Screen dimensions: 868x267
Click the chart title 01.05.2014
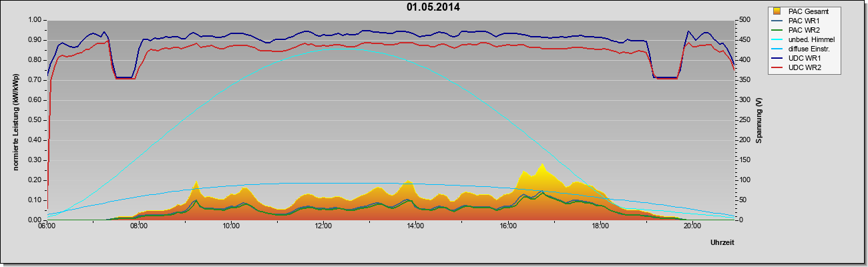tap(433, 7)
